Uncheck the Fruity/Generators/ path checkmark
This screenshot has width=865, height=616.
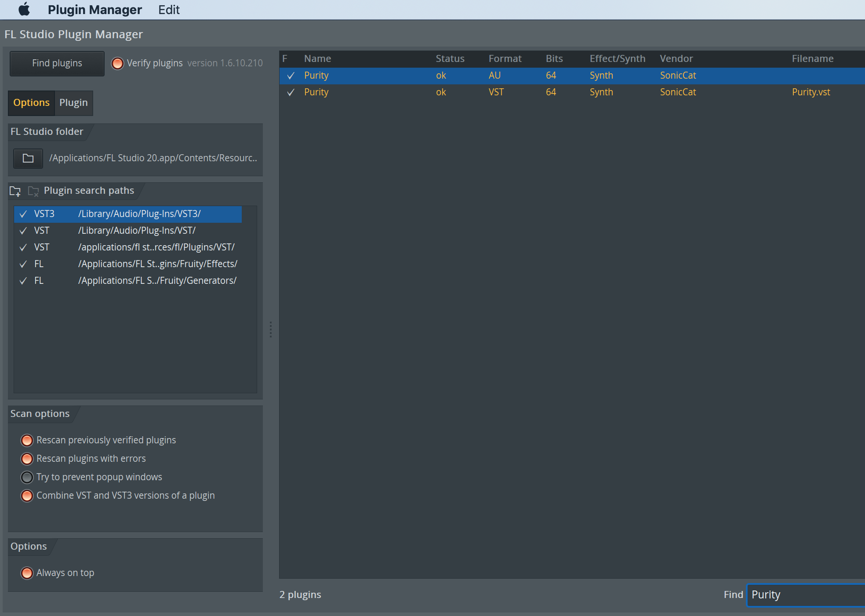[23, 281]
